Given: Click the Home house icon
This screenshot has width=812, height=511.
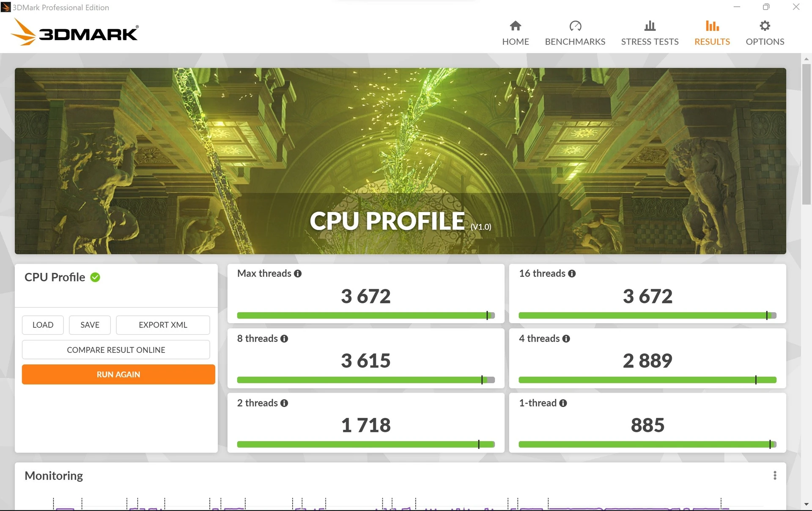Looking at the screenshot, I should [x=515, y=26].
